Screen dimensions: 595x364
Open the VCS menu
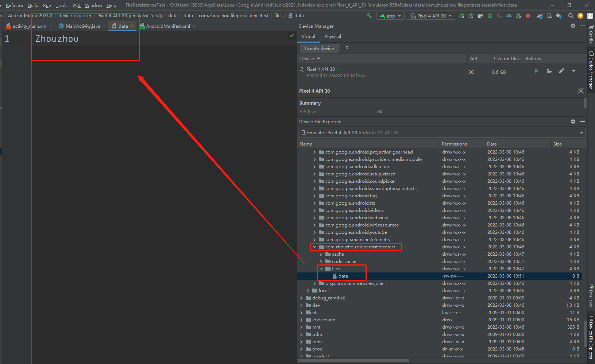[76, 5]
